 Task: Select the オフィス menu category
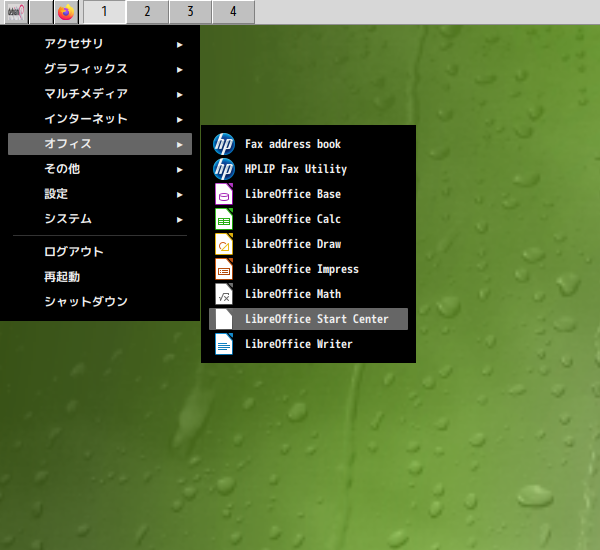coord(100,144)
